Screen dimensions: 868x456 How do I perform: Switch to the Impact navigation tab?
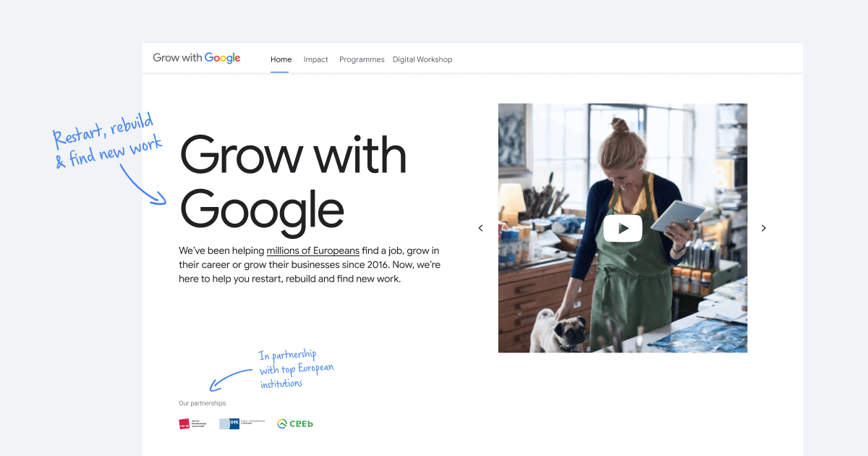(x=315, y=59)
